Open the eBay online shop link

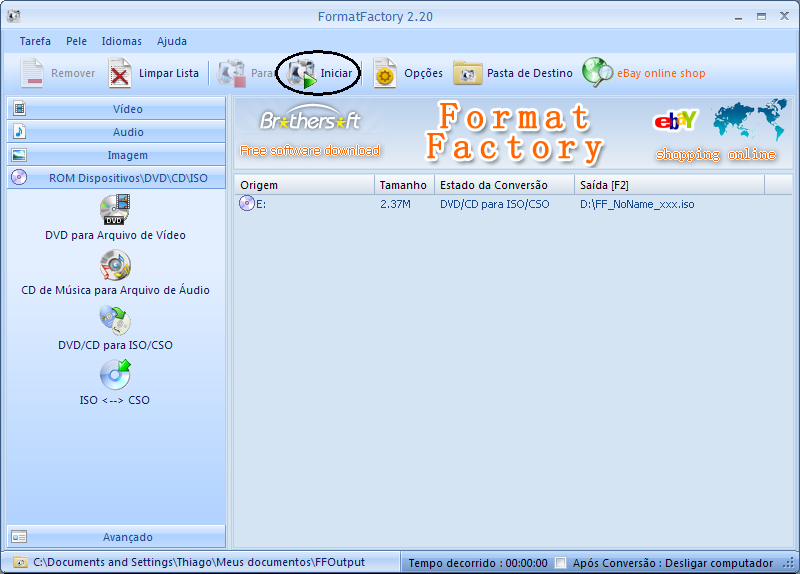pyautogui.click(x=661, y=73)
